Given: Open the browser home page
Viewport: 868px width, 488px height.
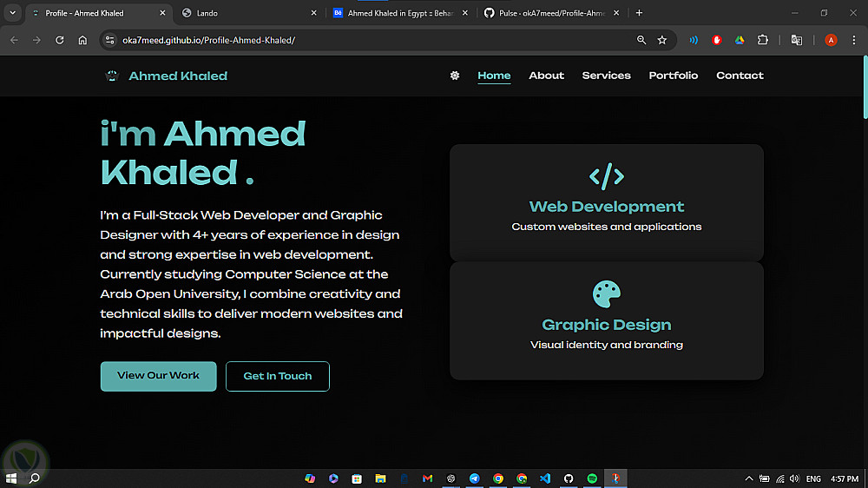Looking at the screenshot, I should point(82,40).
